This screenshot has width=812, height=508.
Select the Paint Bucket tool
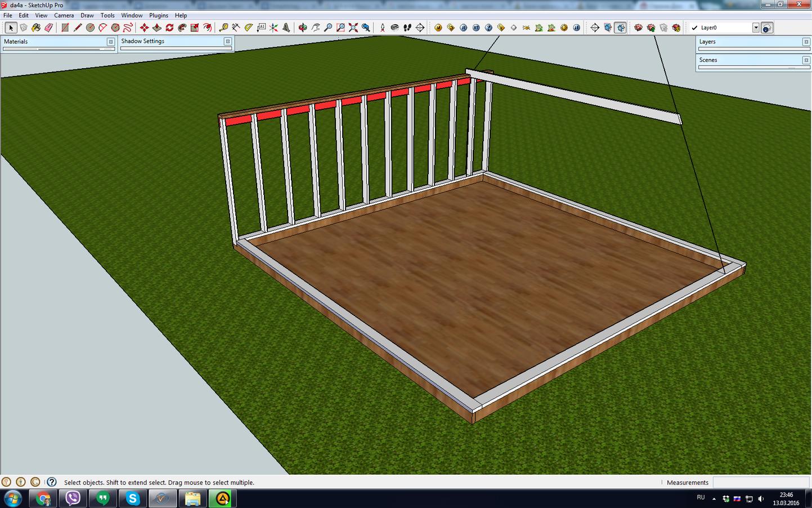[36, 28]
